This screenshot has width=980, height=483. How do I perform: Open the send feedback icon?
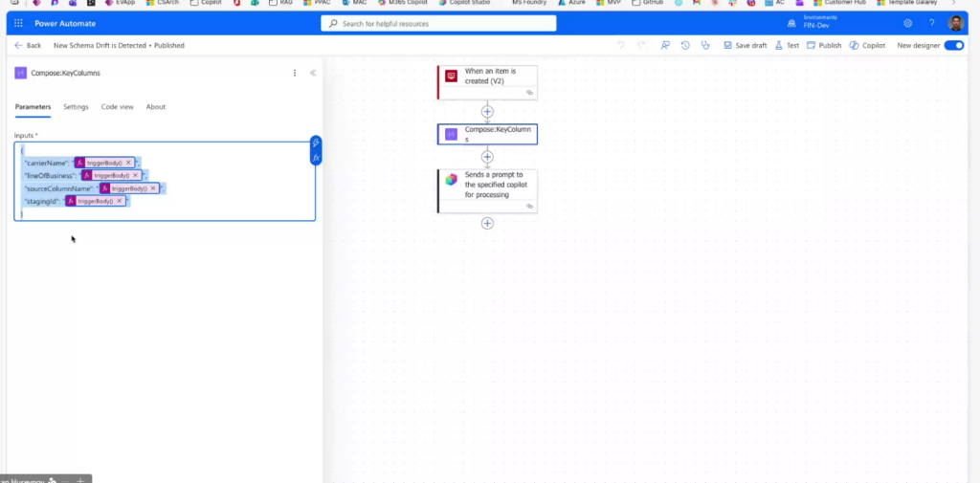[x=665, y=45]
